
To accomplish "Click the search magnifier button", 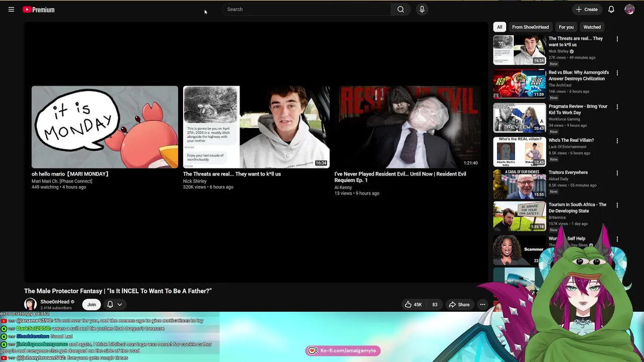I will coord(400,9).
